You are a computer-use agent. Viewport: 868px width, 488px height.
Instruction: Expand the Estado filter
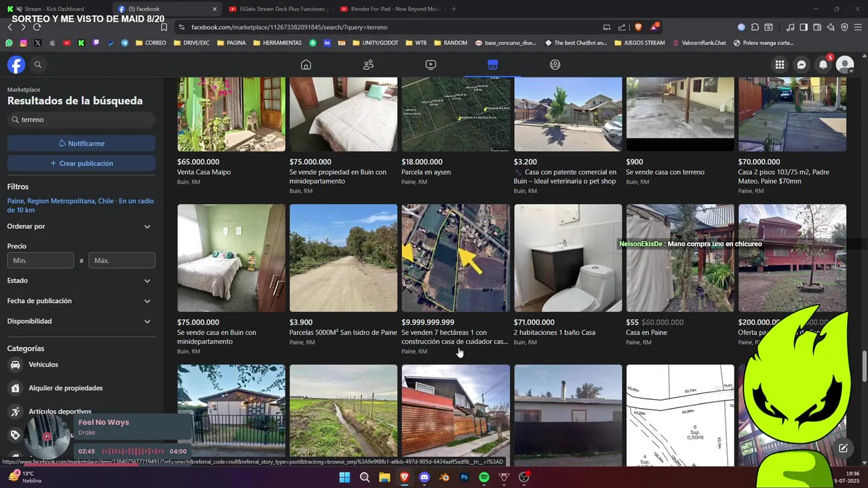81,281
